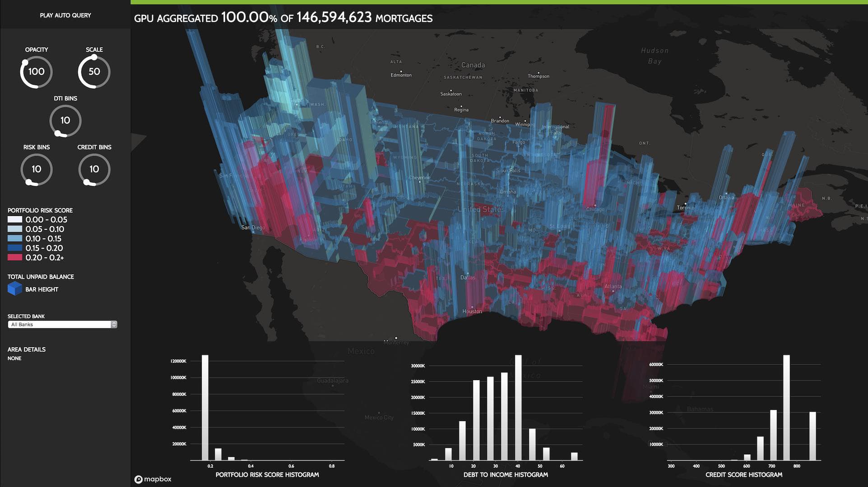Click the red 0.20 - 0.2+ legend swatch
Screen dimensions: 868x487
click(14, 257)
